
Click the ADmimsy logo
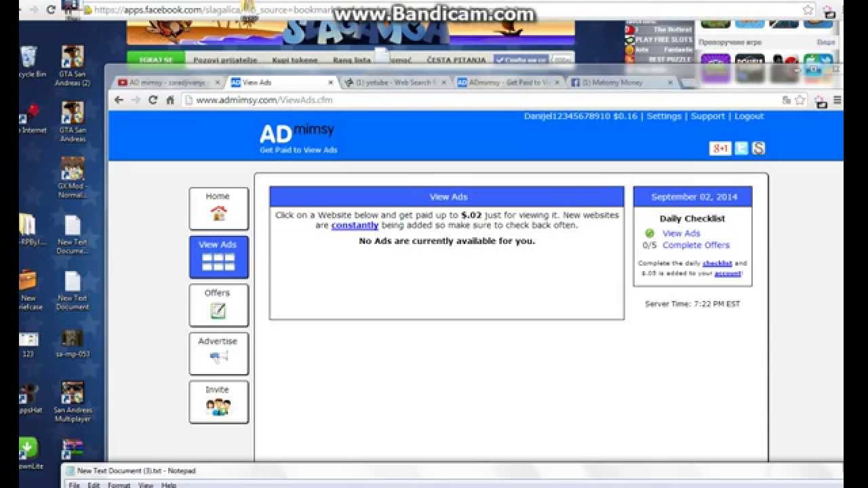click(298, 138)
